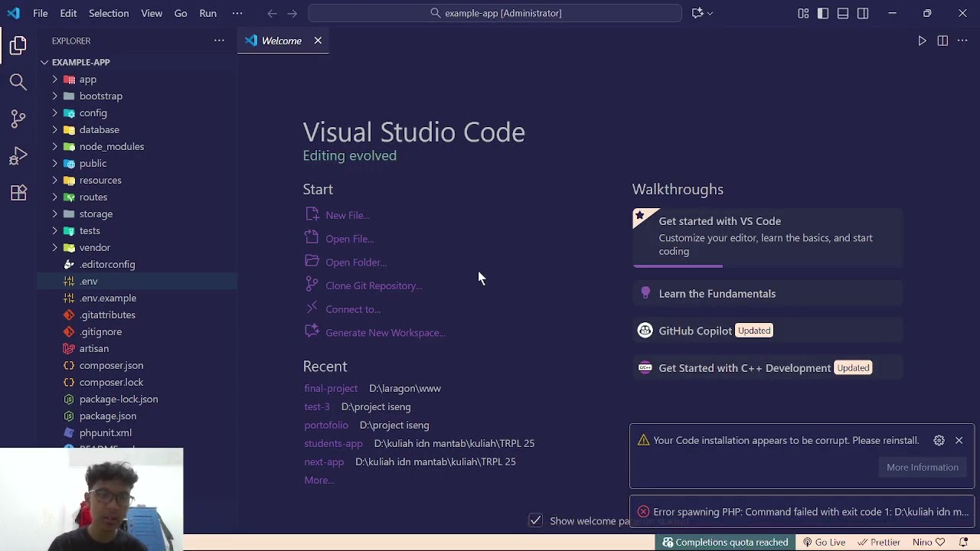Open recent project students-app
Viewport: 980px width, 551px height.
[333, 443]
